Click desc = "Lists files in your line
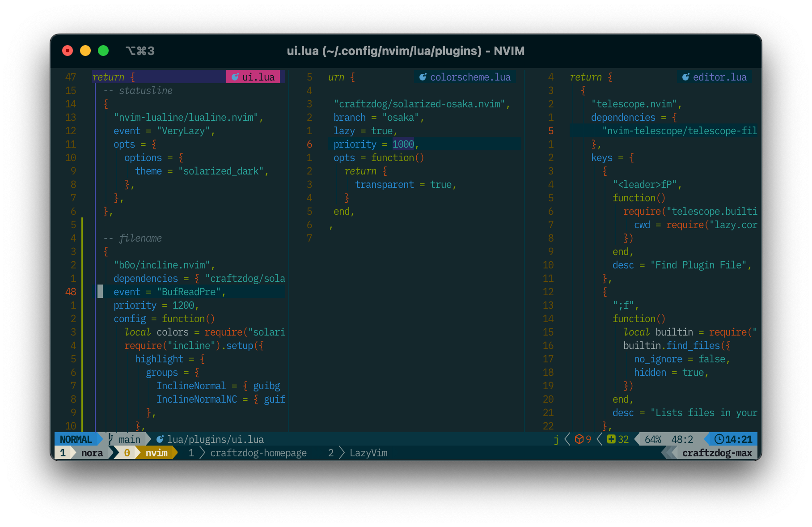This screenshot has width=812, height=527. click(685, 412)
